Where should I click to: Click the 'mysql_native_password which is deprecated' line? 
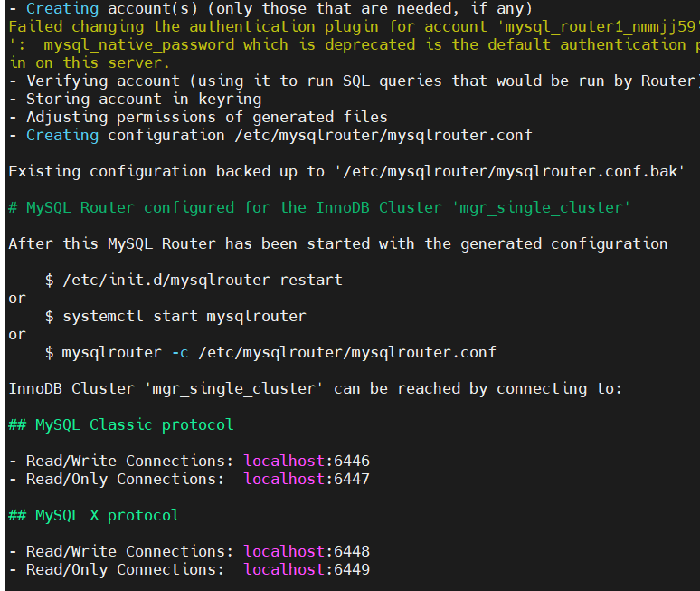pos(354,44)
